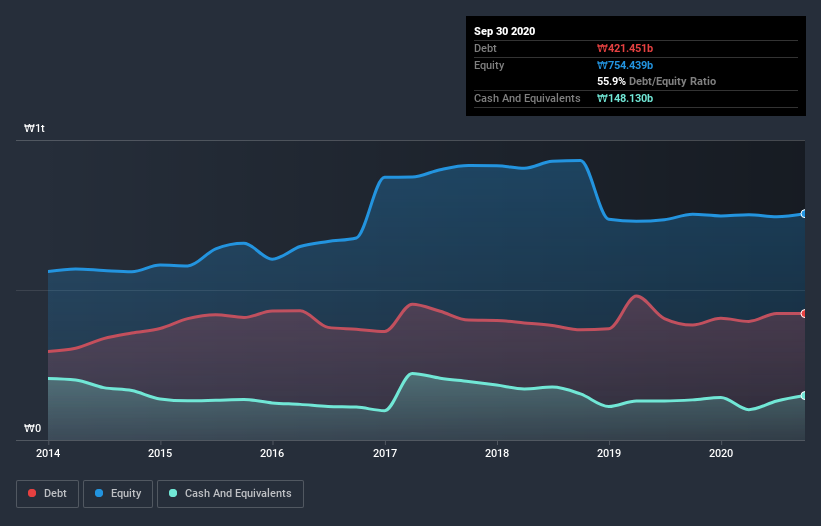Click the ₩148.130b cash value
The width and height of the screenshot is (821, 526).
pos(625,98)
